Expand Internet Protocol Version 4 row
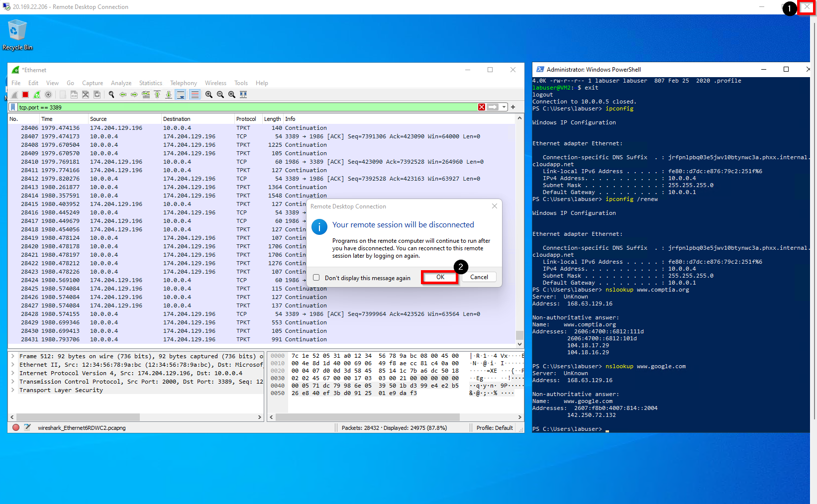 pyautogui.click(x=12, y=373)
